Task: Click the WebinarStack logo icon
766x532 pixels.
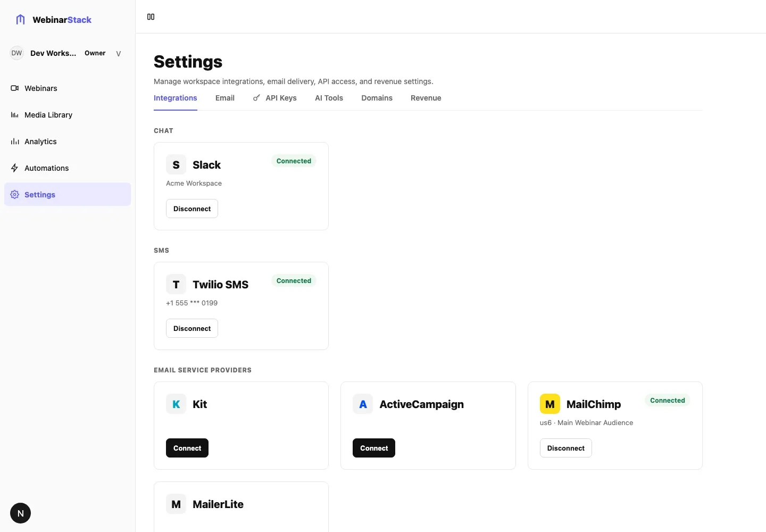Action: point(21,20)
